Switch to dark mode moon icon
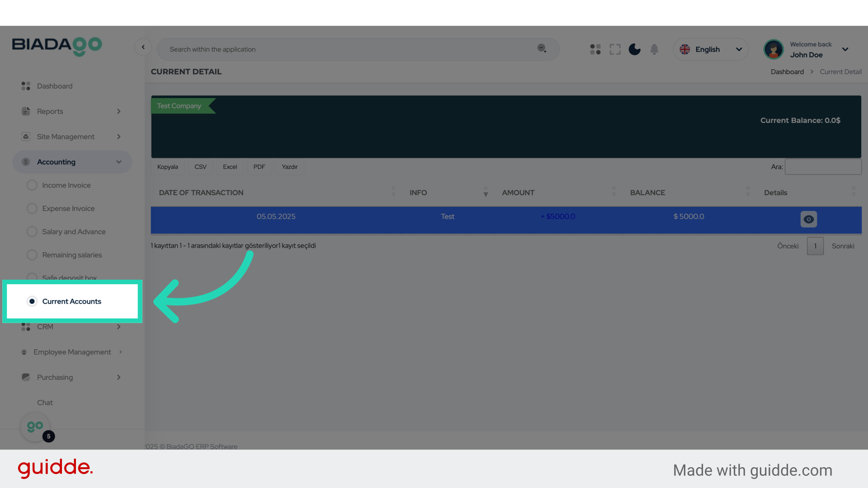868x488 pixels. click(x=635, y=49)
